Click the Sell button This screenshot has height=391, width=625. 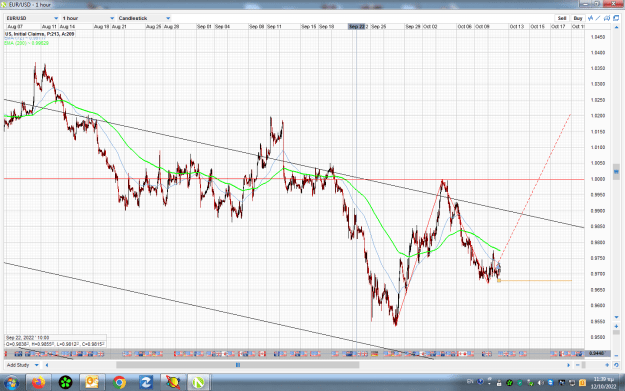coord(562,18)
